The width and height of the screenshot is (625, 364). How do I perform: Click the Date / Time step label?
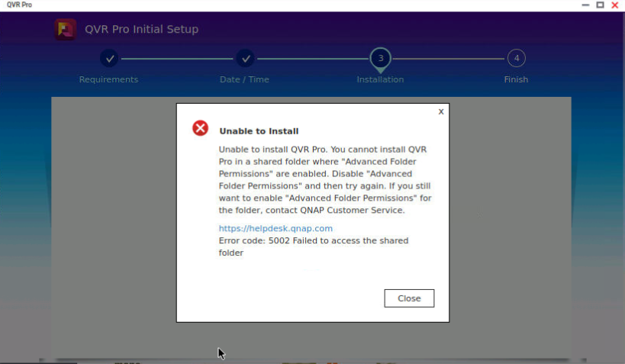[x=244, y=79]
